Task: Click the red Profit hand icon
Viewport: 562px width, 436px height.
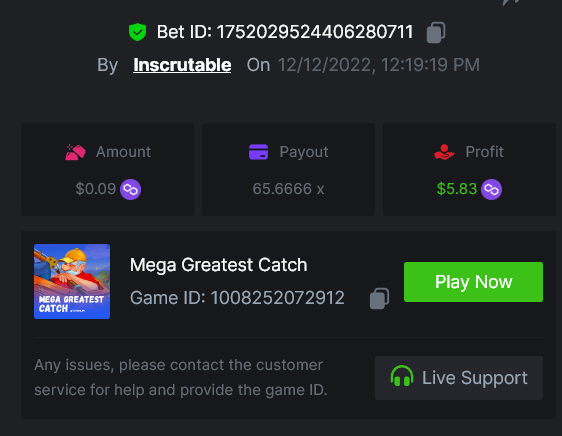Action: 444,152
